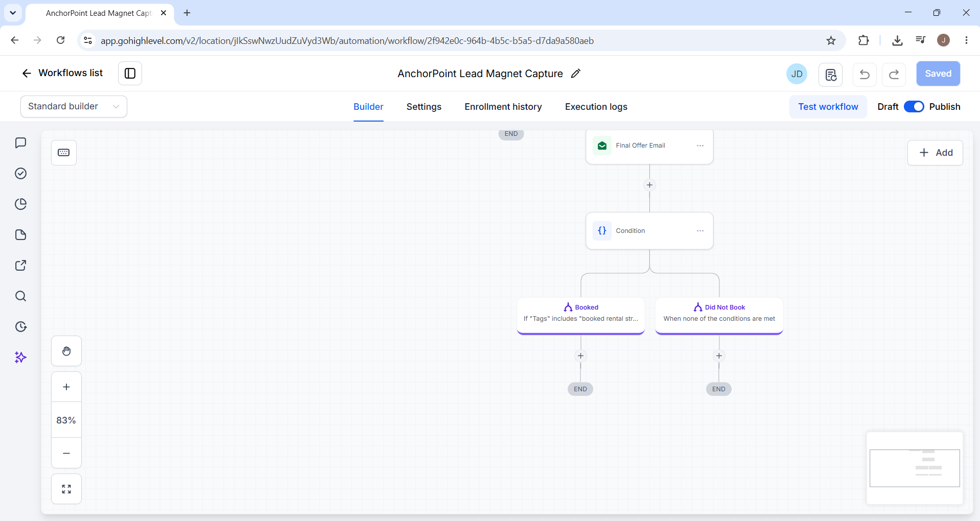Click the JD user avatar
Image resolution: width=980 pixels, height=521 pixels.
tap(797, 74)
